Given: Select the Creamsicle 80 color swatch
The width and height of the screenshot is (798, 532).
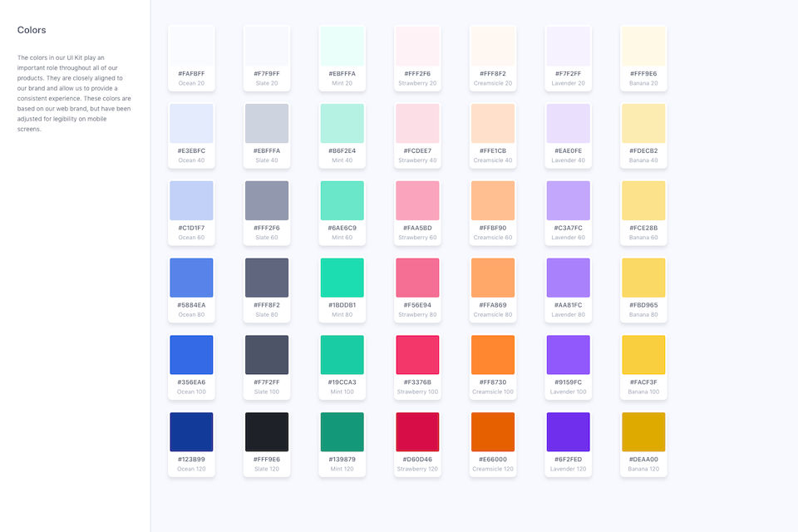Looking at the screenshot, I should tap(493, 278).
